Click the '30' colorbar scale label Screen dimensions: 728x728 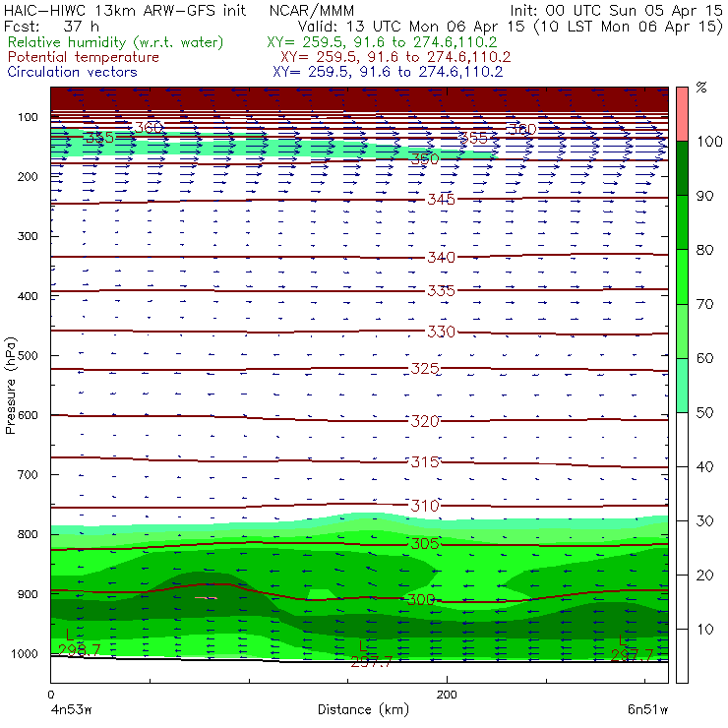tap(704, 521)
